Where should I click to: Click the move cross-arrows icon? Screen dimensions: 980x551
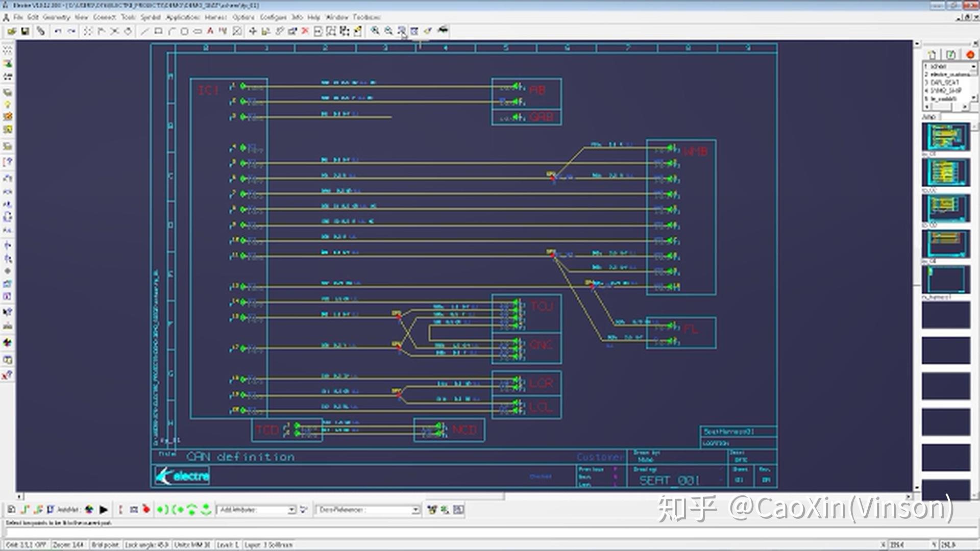(x=253, y=32)
